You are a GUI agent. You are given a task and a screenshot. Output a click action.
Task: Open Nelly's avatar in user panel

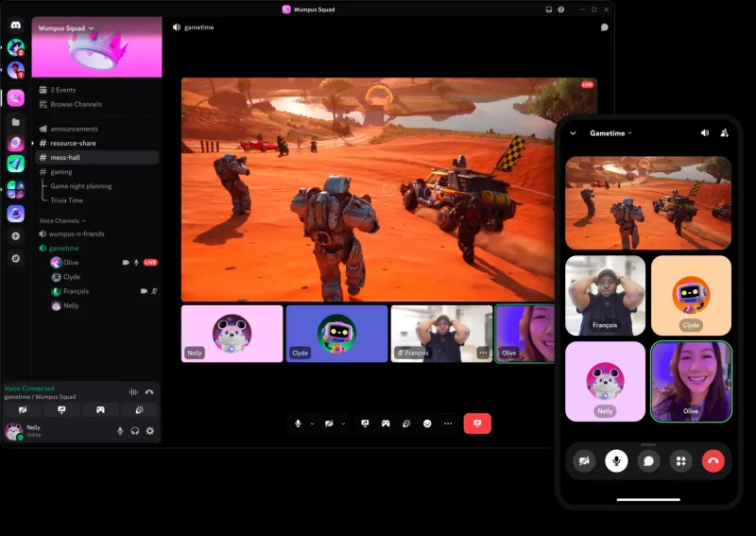(x=13, y=431)
